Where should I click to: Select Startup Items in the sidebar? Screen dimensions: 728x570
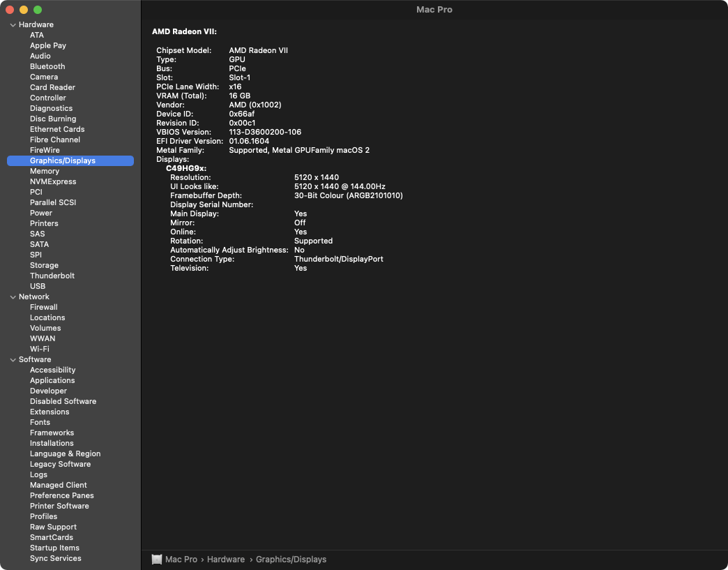[54, 548]
